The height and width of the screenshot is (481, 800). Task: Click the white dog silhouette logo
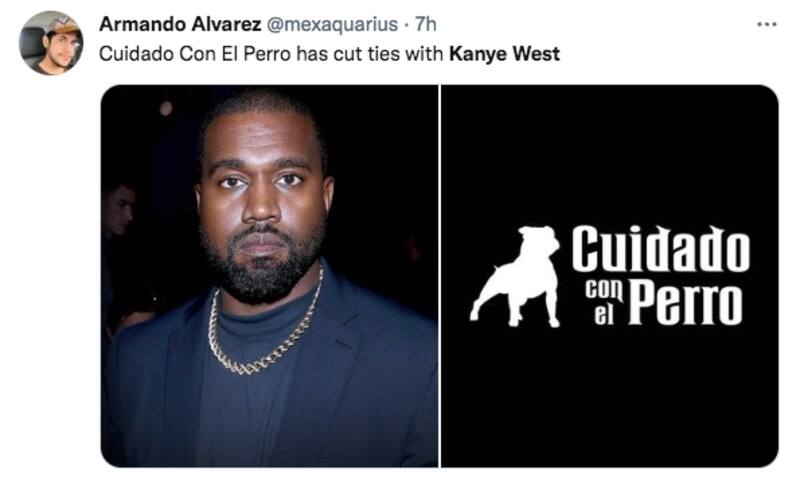[515, 276]
